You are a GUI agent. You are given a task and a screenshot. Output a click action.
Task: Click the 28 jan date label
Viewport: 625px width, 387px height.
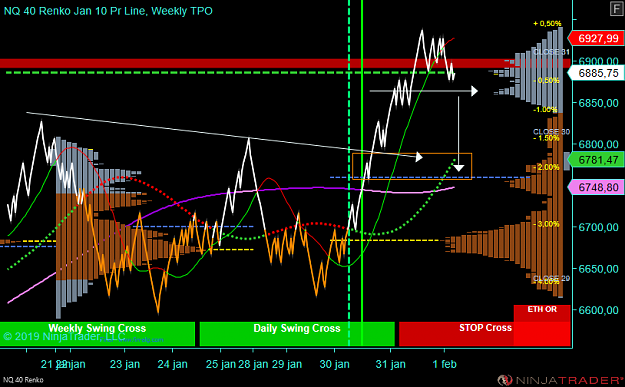click(x=253, y=364)
